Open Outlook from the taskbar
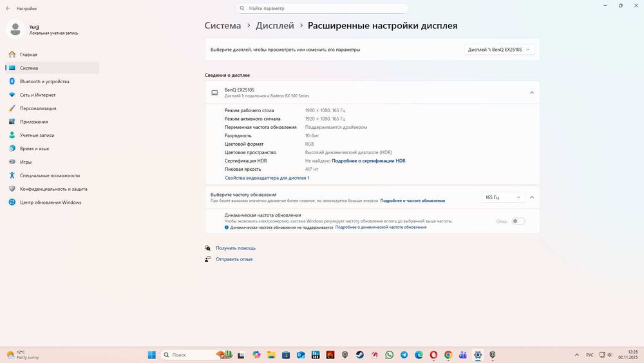The width and height of the screenshot is (644, 363). pyautogui.click(x=301, y=355)
